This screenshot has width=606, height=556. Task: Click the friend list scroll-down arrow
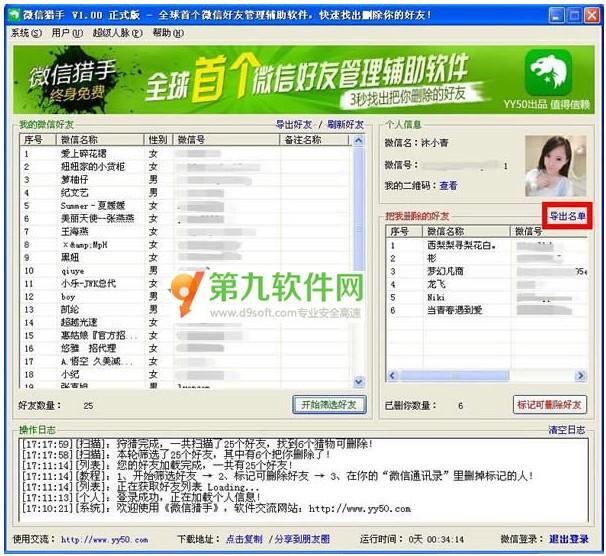pos(359,382)
